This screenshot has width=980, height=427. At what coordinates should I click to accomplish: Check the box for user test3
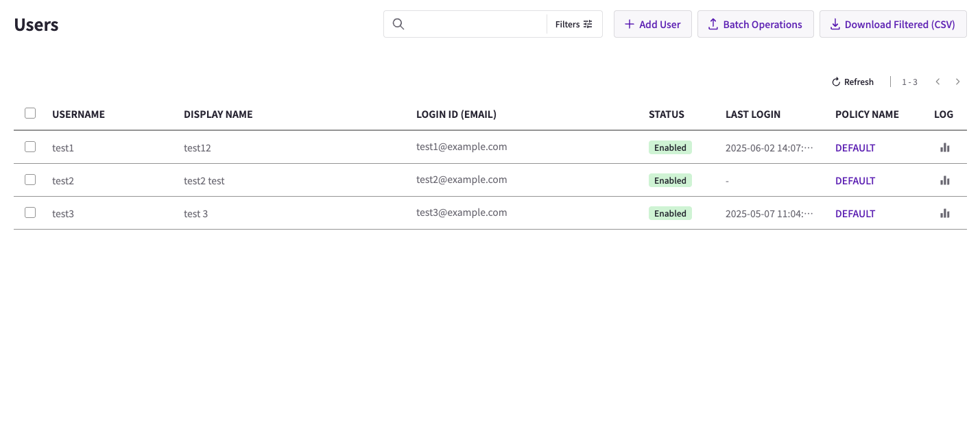[x=30, y=212]
